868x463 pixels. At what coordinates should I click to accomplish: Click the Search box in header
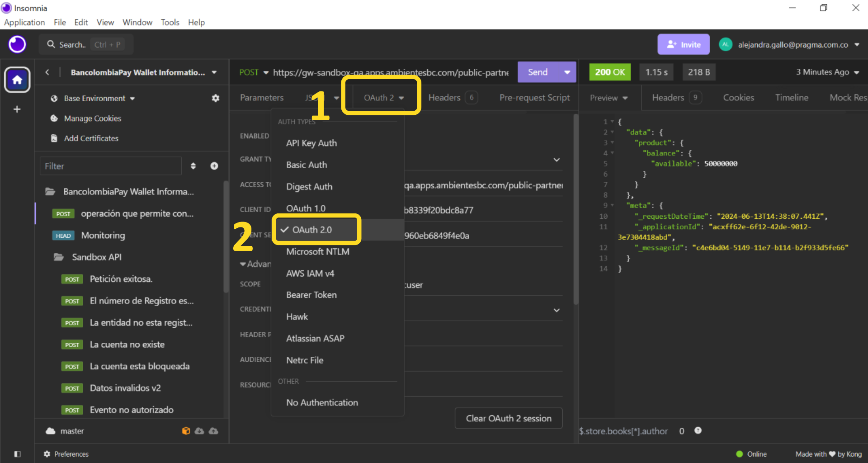coord(86,45)
